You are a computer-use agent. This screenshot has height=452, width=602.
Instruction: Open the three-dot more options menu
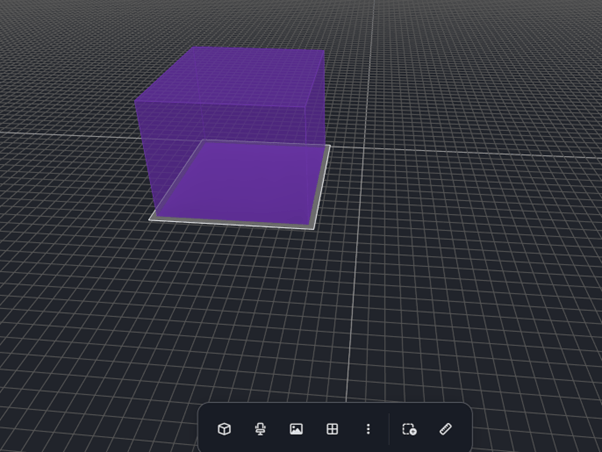pyautogui.click(x=368, y=429)
